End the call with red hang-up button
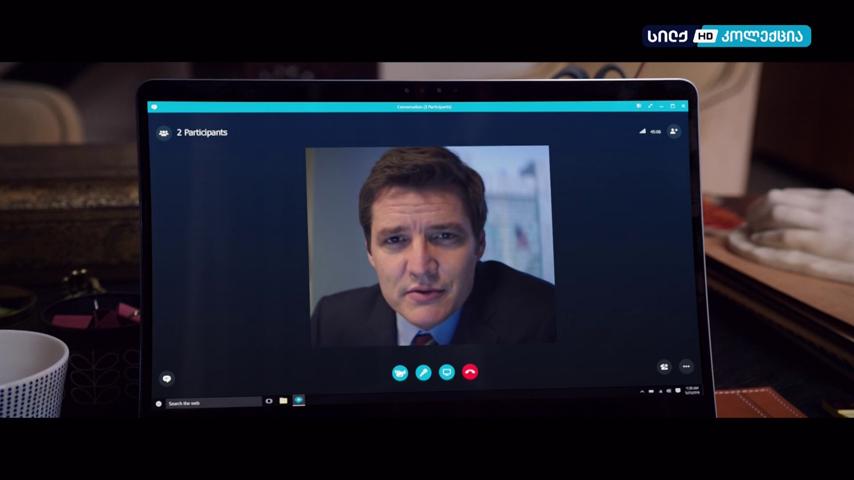The image size is (854, 480). pos(470,372)
